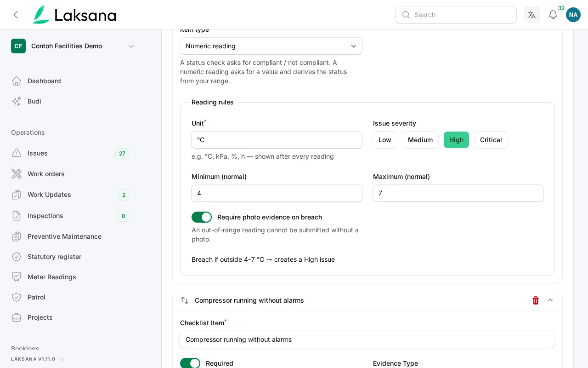
Task: Focus the Search box
Action: pos(456,15)
